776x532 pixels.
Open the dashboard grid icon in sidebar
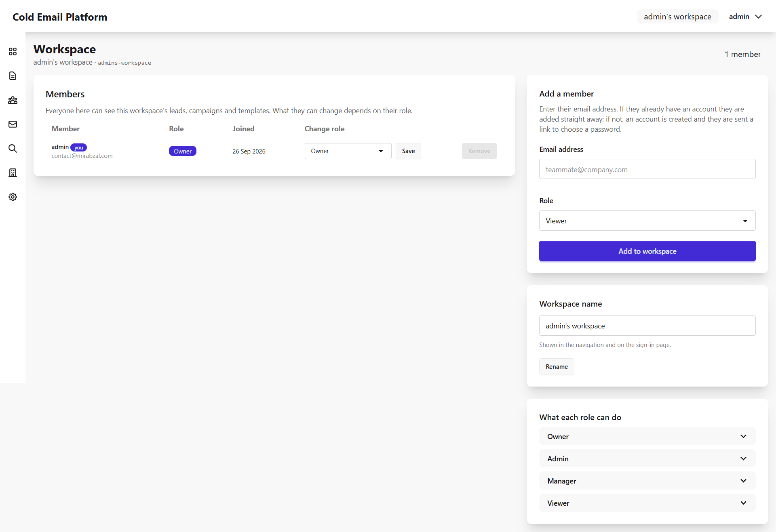(13, 52)
